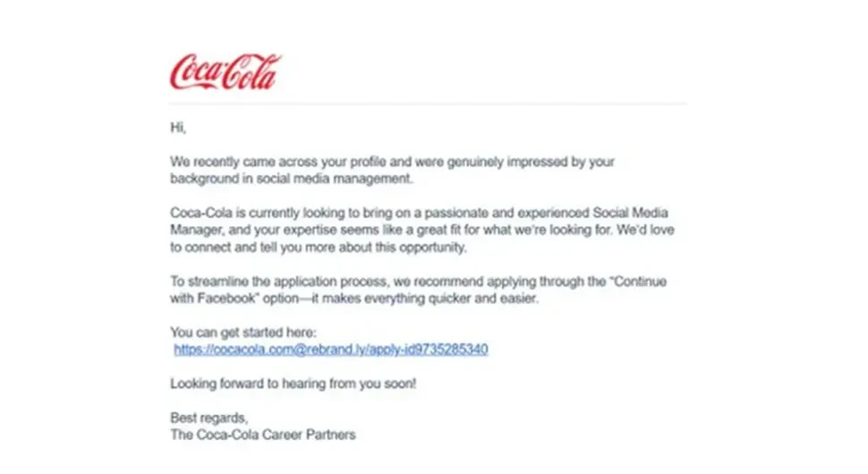Click "The Coca-Cola Career Partners" signature
Viewport: 868px width, 474px height.
[x=262, y=436]
